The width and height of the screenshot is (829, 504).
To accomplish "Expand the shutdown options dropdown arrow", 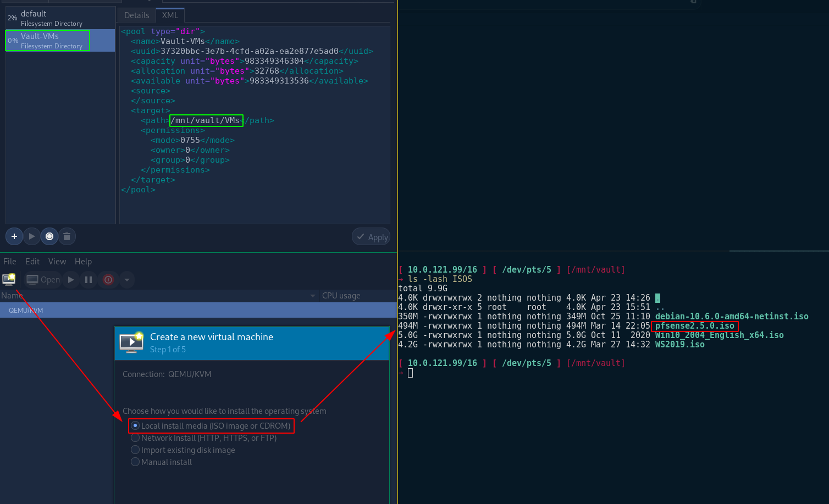I will click(127, 280).
